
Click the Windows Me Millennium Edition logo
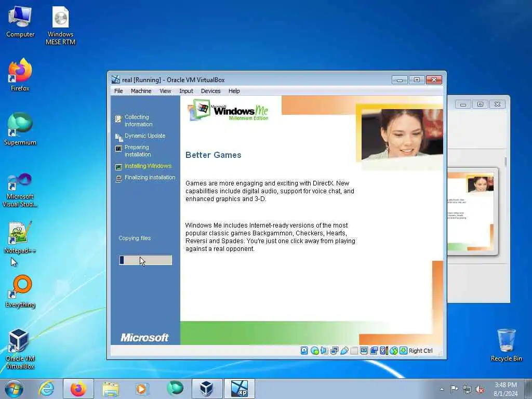(x=229, y=110)
